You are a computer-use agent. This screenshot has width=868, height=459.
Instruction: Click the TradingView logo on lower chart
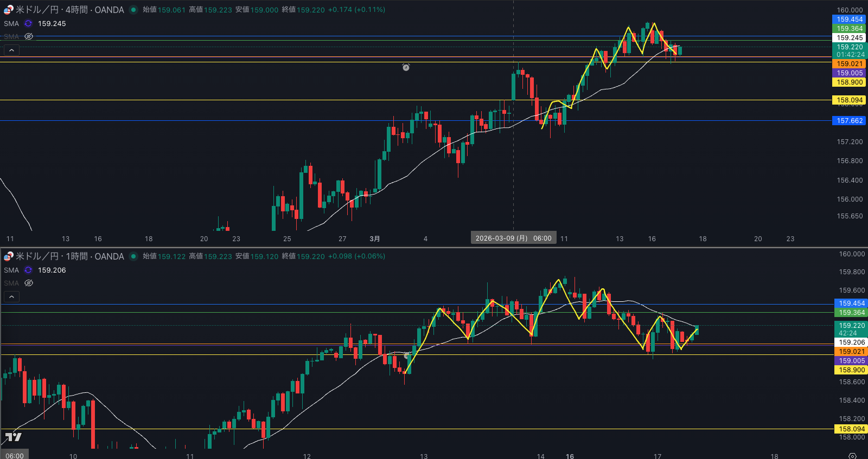pos(14,437)
